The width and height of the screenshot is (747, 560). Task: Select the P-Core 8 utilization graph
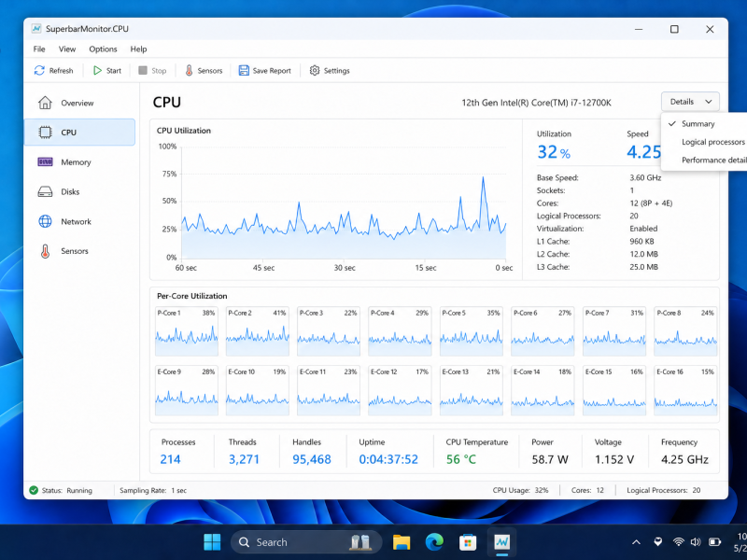tap(685, 331)
